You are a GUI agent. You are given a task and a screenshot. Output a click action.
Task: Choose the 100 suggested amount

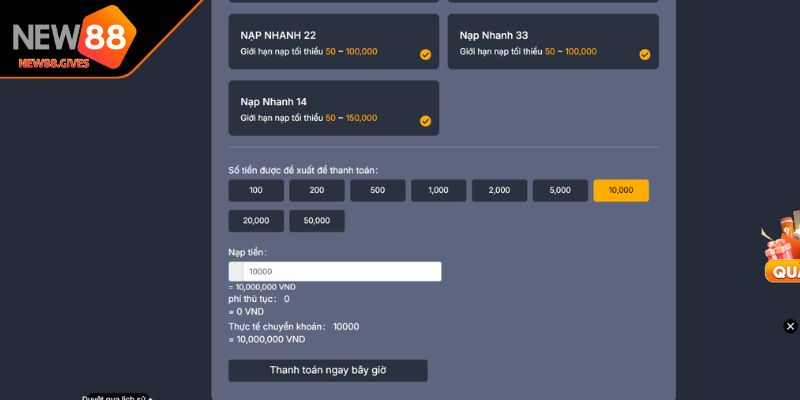[256, 190]
